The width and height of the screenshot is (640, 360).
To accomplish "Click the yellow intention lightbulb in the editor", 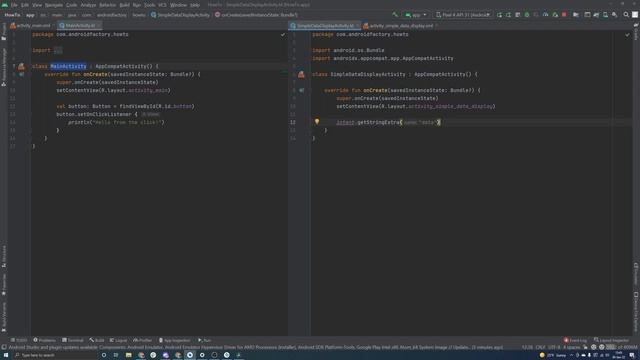I will 317,122.
